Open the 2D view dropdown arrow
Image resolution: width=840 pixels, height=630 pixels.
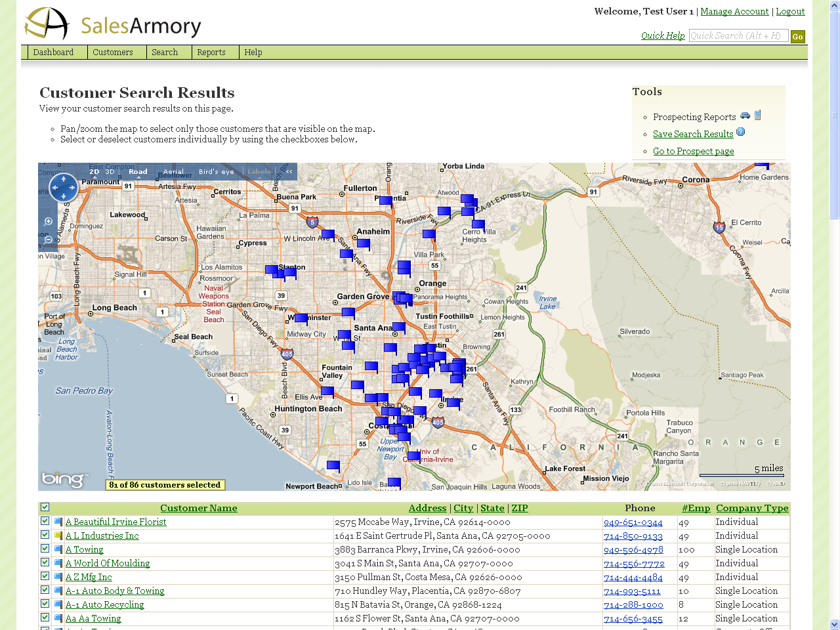(x=94, y=177)
